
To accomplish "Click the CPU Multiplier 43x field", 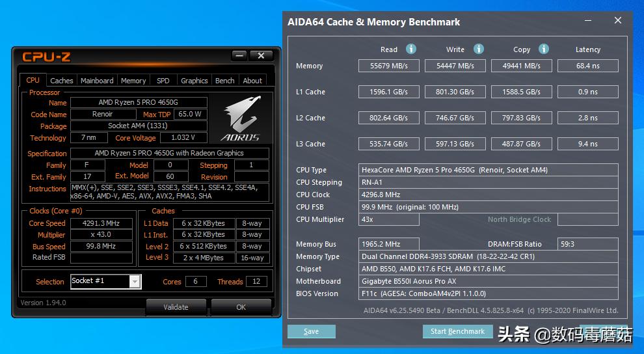I will [x=389, y=219].
